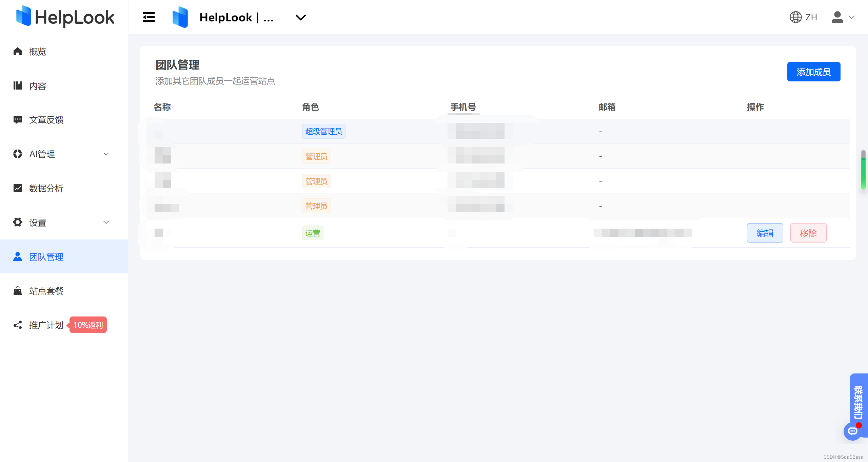Click the chat bubble icon for 文章反馈
The image size is (868, 462).
18,120
